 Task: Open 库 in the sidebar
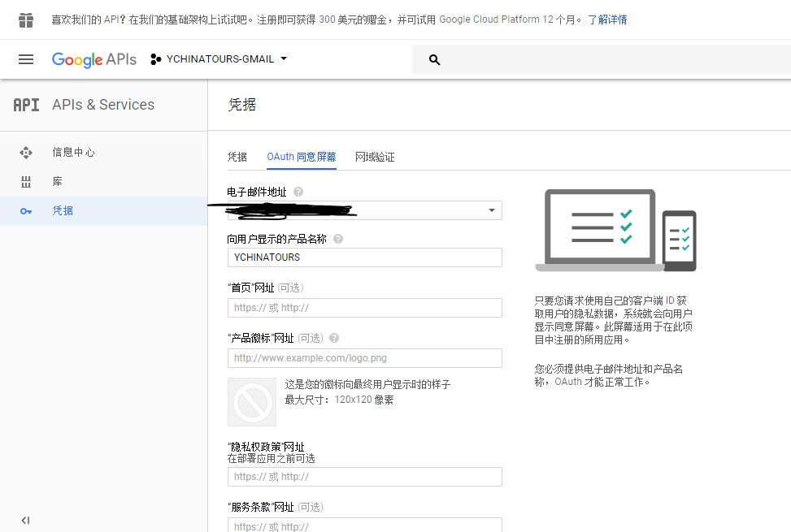103,182
